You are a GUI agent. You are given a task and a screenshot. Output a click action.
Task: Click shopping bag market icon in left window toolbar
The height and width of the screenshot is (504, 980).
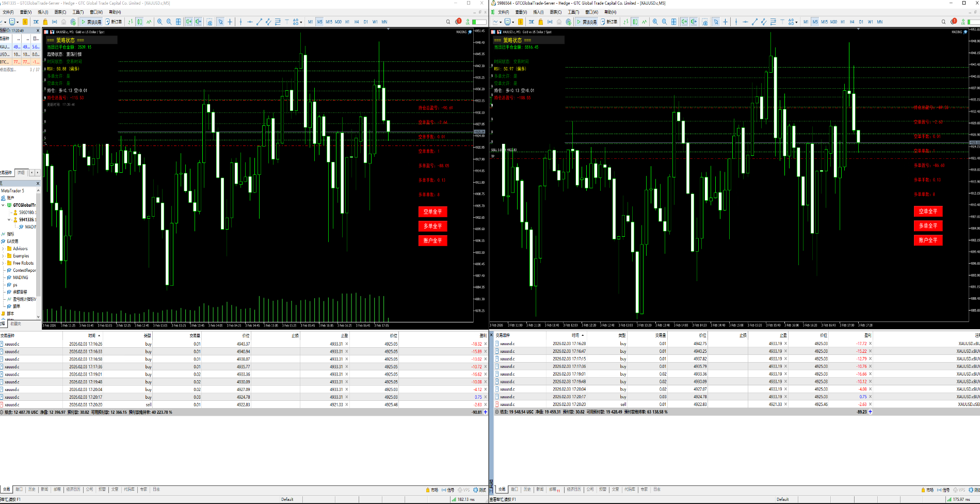tap(45, 22)
